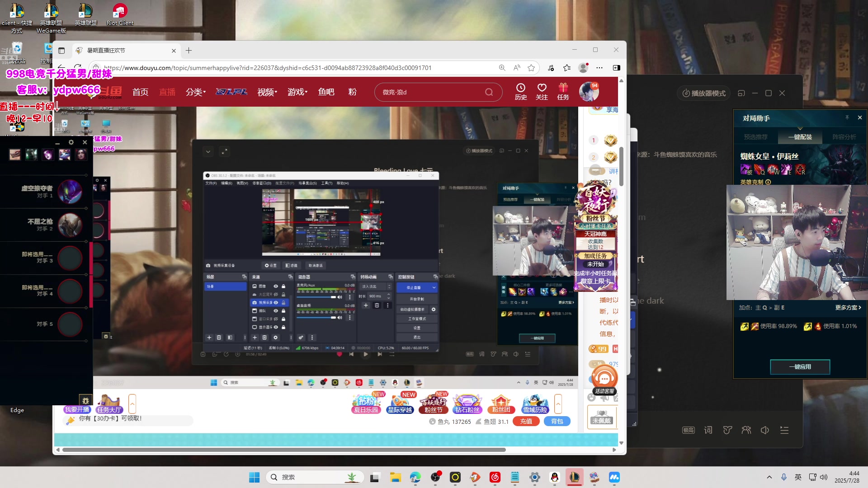Open the 任务大厅 icon
The image size is (868, 488).
(x=109, y=404)
